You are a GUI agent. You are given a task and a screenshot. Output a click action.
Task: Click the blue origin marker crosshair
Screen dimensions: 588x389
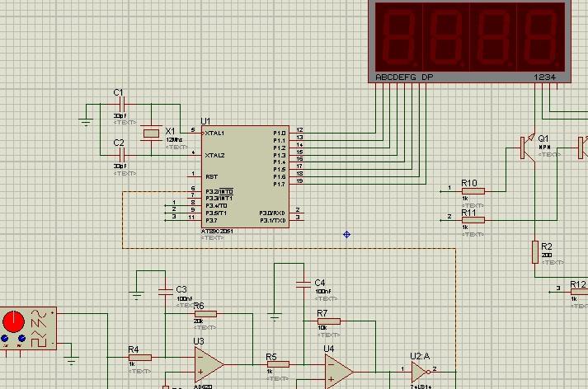click(347, 235)
